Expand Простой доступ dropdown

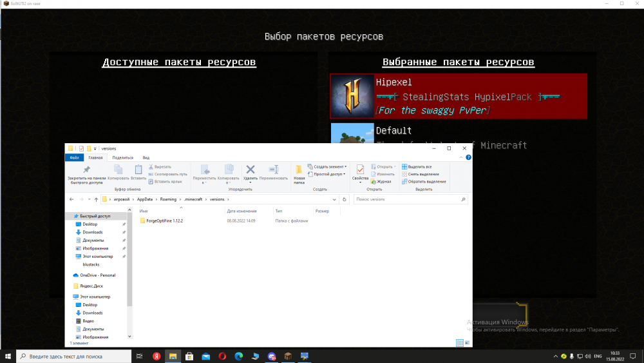(x=344, y=174)
